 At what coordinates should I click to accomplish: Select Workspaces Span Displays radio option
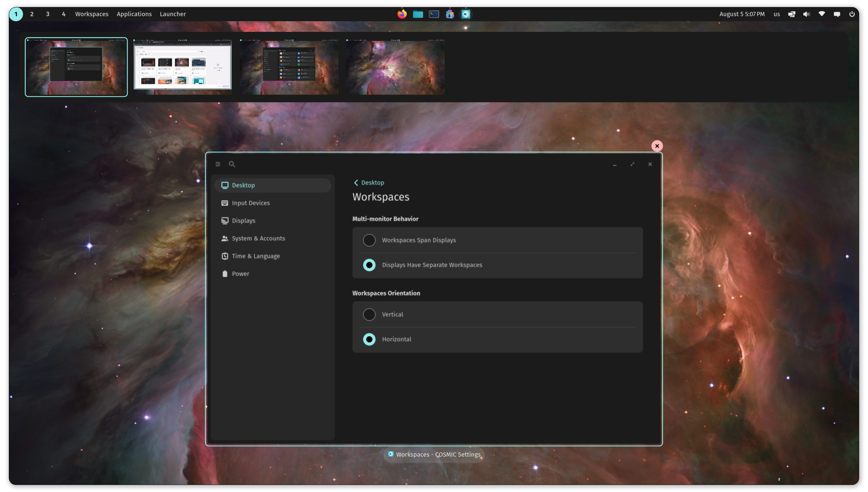click(369, 240)
